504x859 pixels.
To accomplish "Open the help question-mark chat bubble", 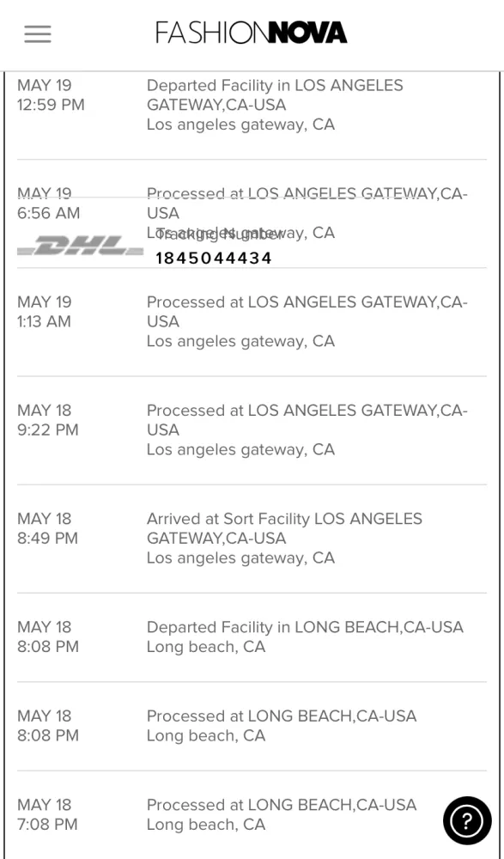I will point(467,820).
